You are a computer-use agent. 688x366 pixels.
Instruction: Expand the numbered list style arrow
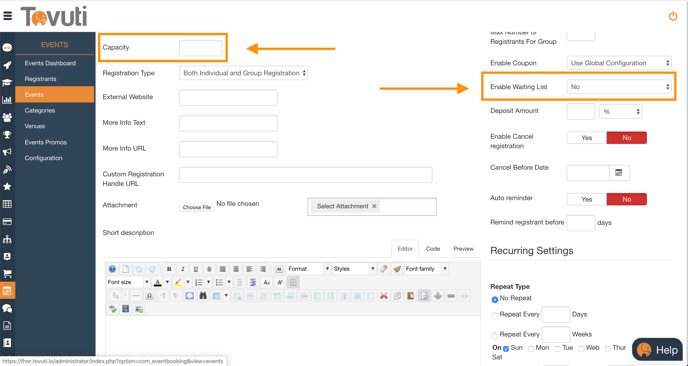tap(208, 282)
